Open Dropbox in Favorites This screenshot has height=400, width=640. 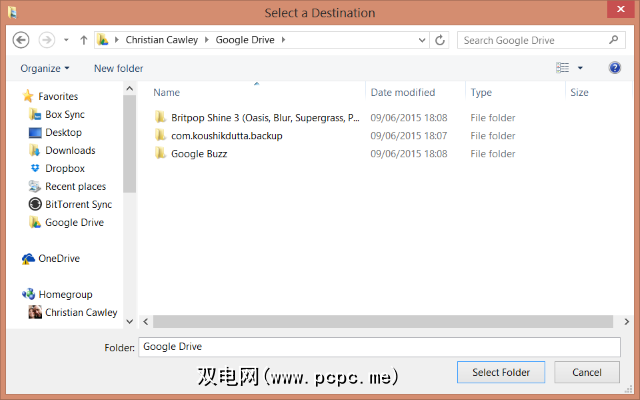point(65,168)
